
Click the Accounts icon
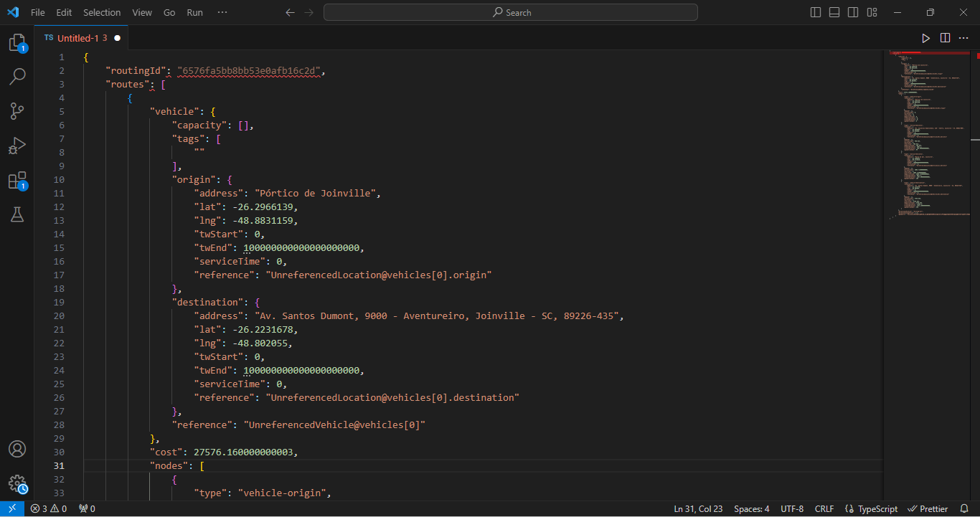(x=17, y=449)
